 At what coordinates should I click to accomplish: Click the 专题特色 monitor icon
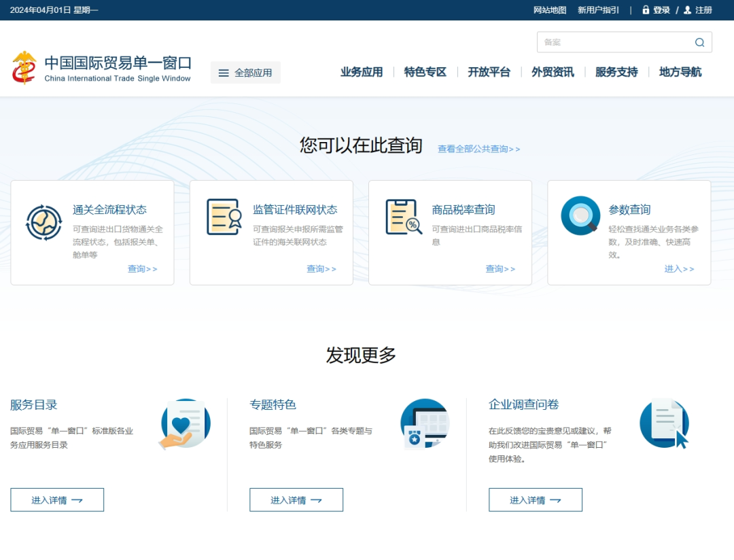pos(425,423)
